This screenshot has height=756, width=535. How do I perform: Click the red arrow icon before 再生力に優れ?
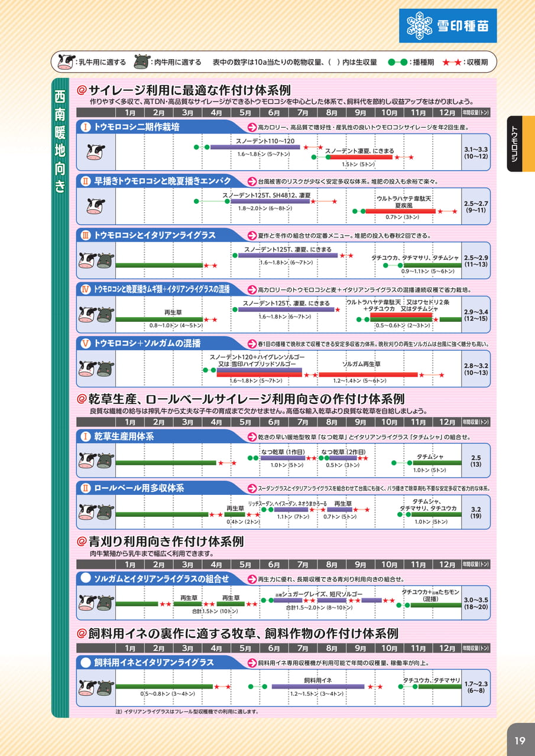click(252, 579)
